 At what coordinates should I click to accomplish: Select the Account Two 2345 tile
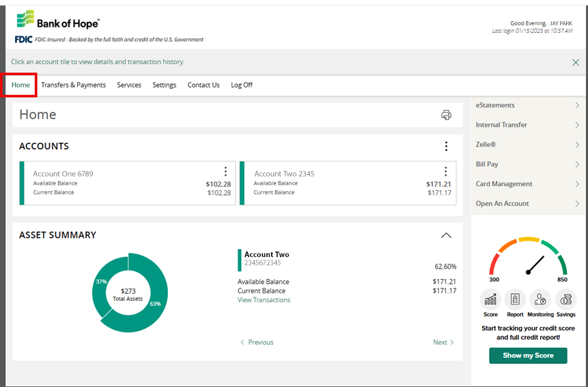348,183
